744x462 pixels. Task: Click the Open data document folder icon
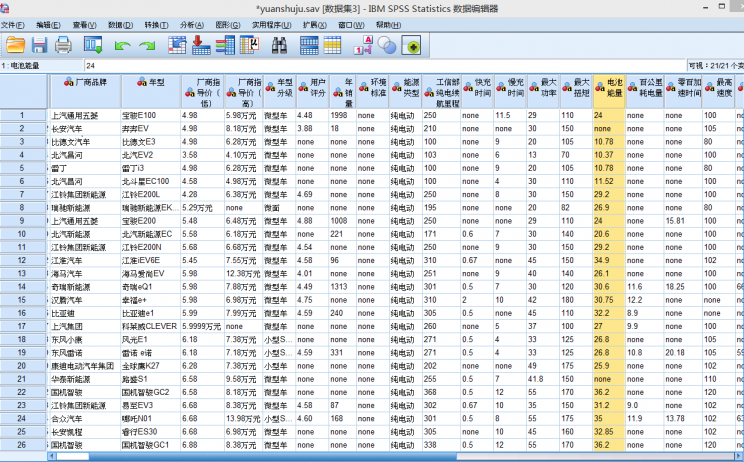pos(15,45)
